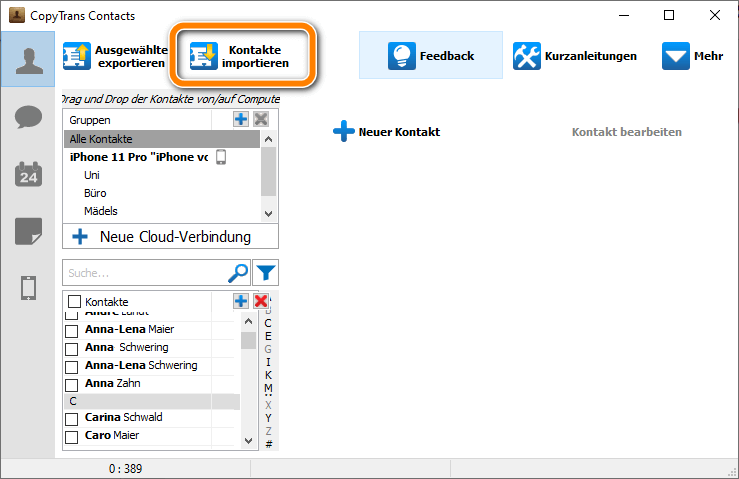
Task: Open Kurzanleitungen guides
Action: click(575, 56)
